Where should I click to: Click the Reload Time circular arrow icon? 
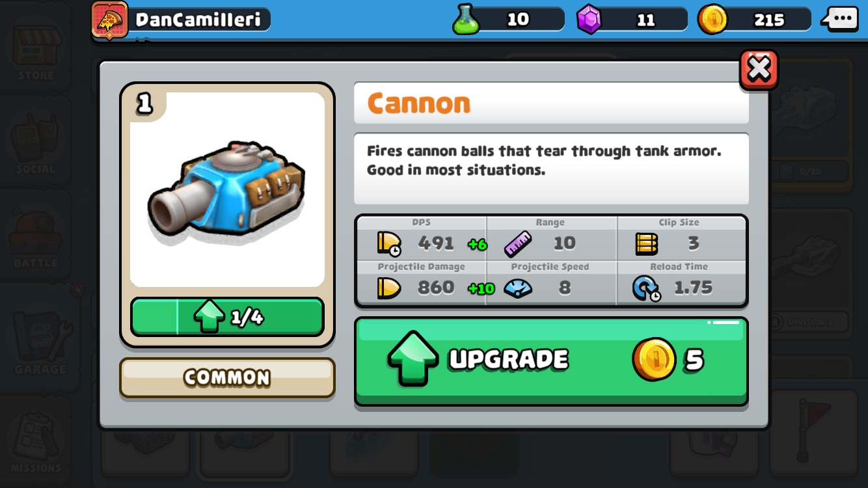click(646, 288)
